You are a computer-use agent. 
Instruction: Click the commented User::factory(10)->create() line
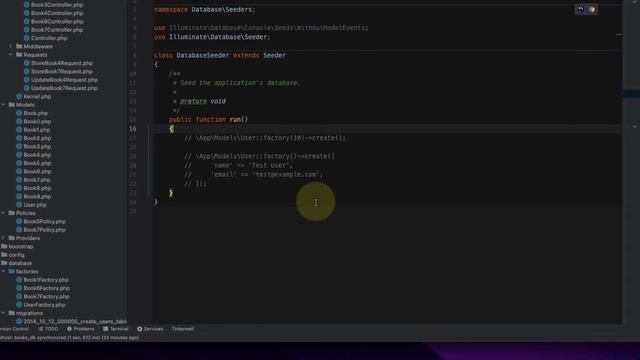click(265, 138)
